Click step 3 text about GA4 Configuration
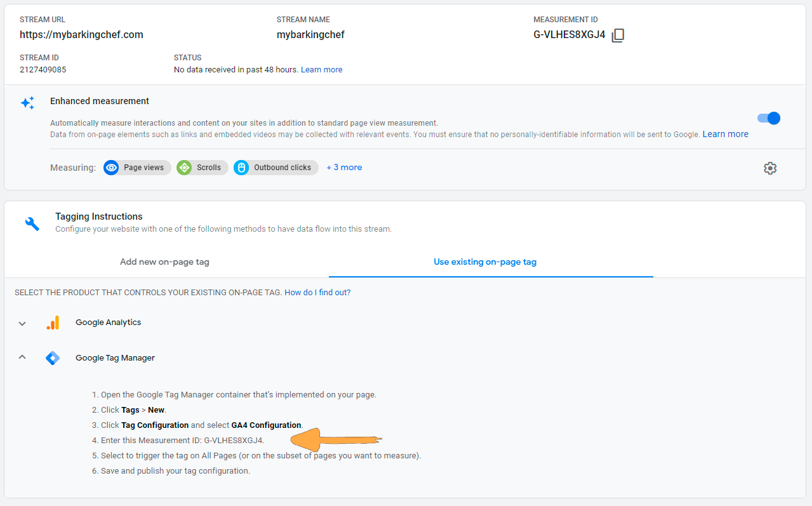Screen dimensions: 812x506 pos(202,425)
